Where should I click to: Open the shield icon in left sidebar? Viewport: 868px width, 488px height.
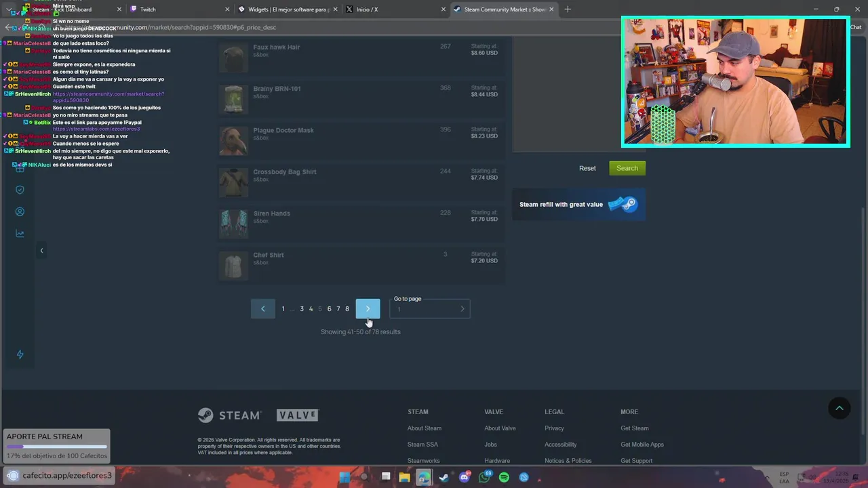click(x=20, y=190)
